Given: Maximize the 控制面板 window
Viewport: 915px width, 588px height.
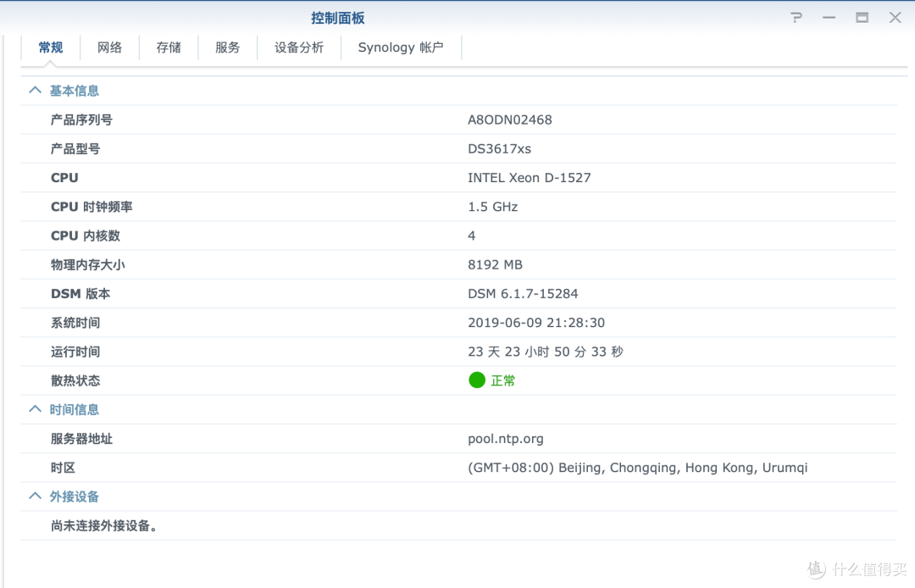Looking at the screenshot, I should [862, 18].
